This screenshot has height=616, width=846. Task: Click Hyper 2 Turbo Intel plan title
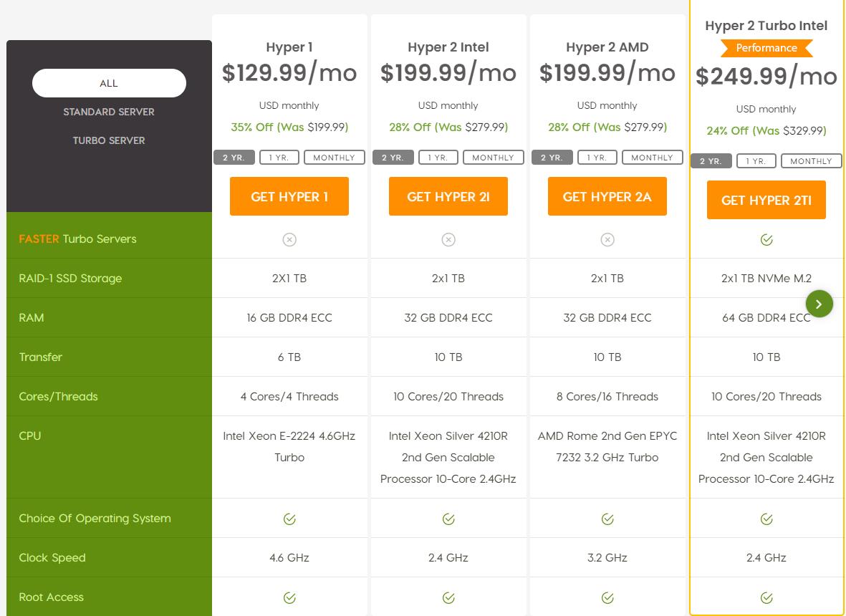(766, 25)
